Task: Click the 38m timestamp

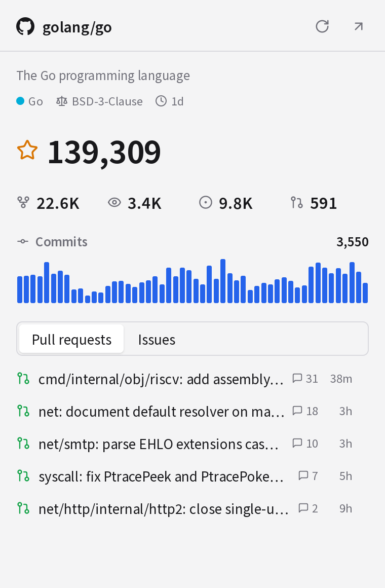Action: [341, 379]
